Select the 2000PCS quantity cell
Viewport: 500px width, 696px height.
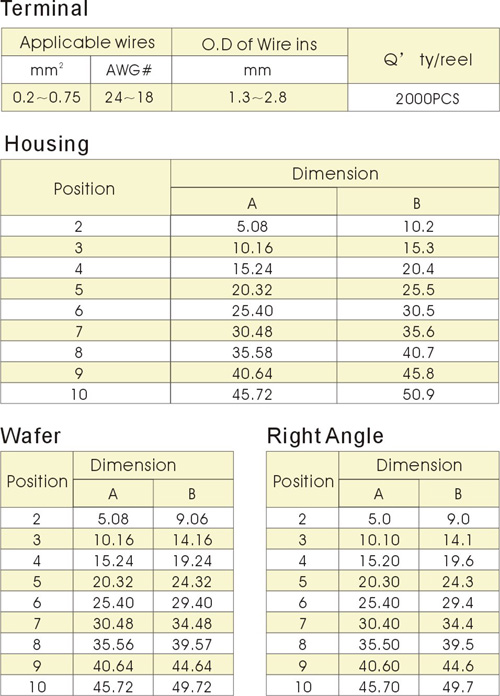(x=423, y=98)
